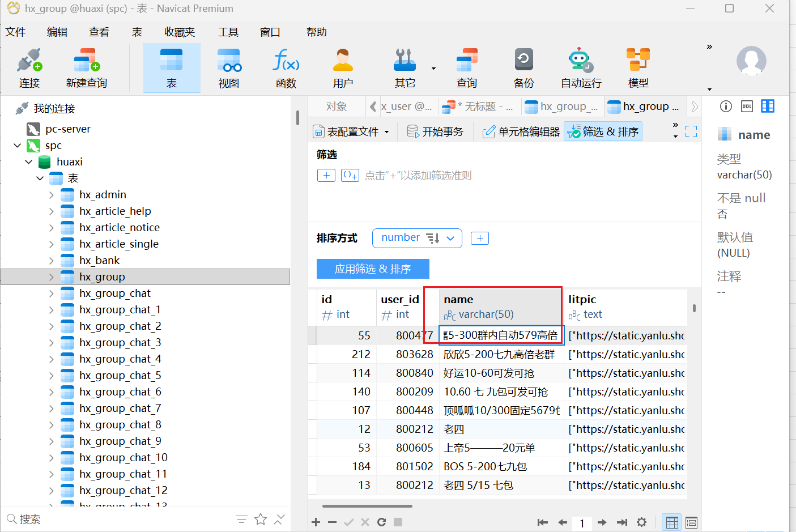796x532 pixels.
Task: Click 应用筛选 & 排序 button
Action: coord(372,269)
